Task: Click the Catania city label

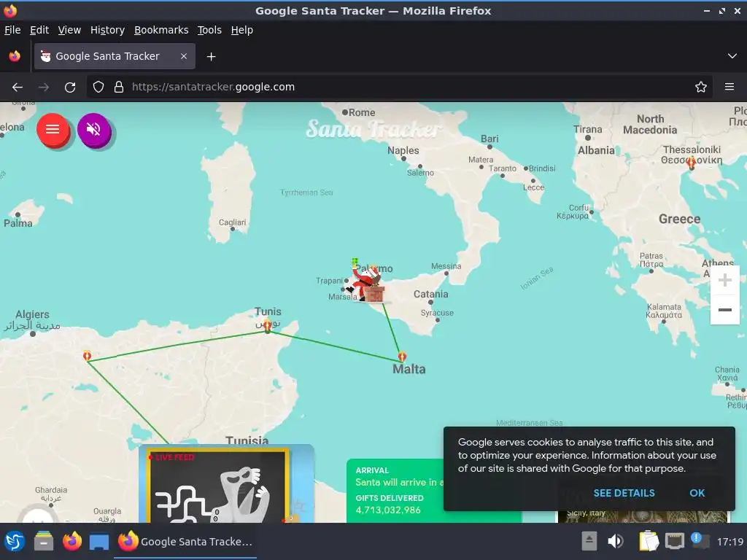Action: (x=430, y=295)
